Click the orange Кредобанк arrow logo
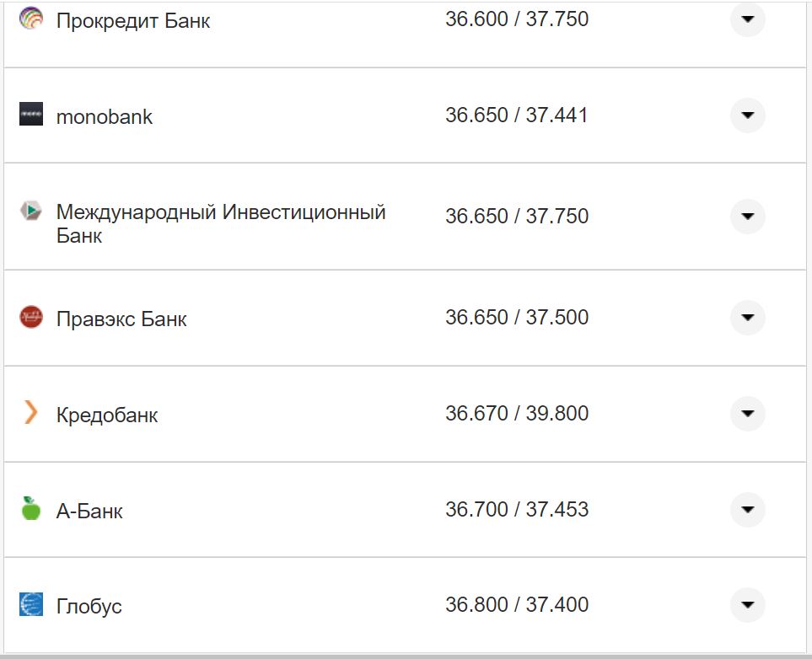This screenshot has width=812, height=659. coord(31,414)
